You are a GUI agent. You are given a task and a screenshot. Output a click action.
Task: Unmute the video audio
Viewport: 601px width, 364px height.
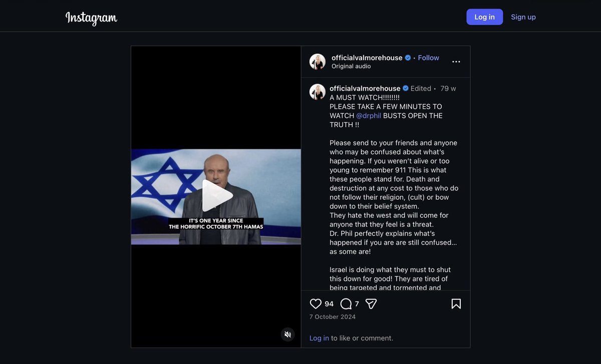(x=287, y=334)
